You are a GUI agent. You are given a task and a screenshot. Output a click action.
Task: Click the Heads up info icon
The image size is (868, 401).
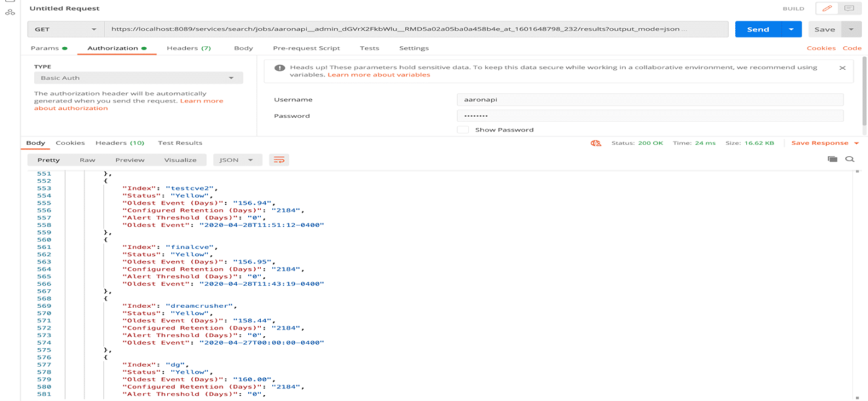point(279,68)
